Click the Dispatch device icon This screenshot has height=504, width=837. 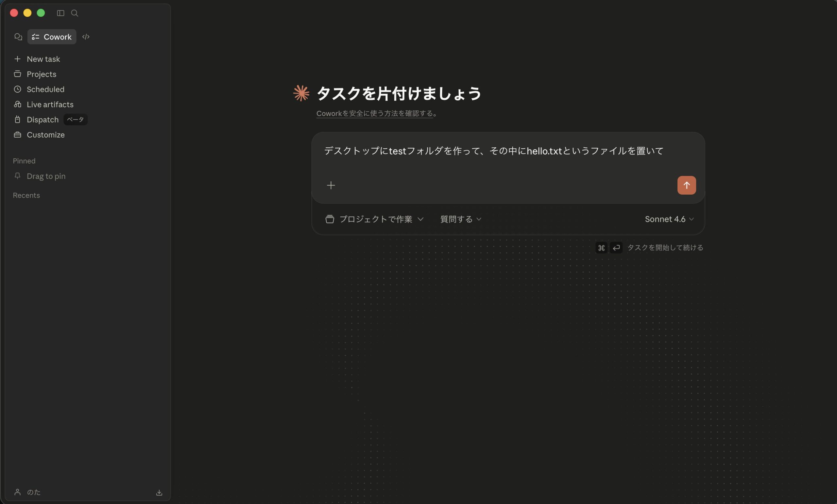point(17,120)
